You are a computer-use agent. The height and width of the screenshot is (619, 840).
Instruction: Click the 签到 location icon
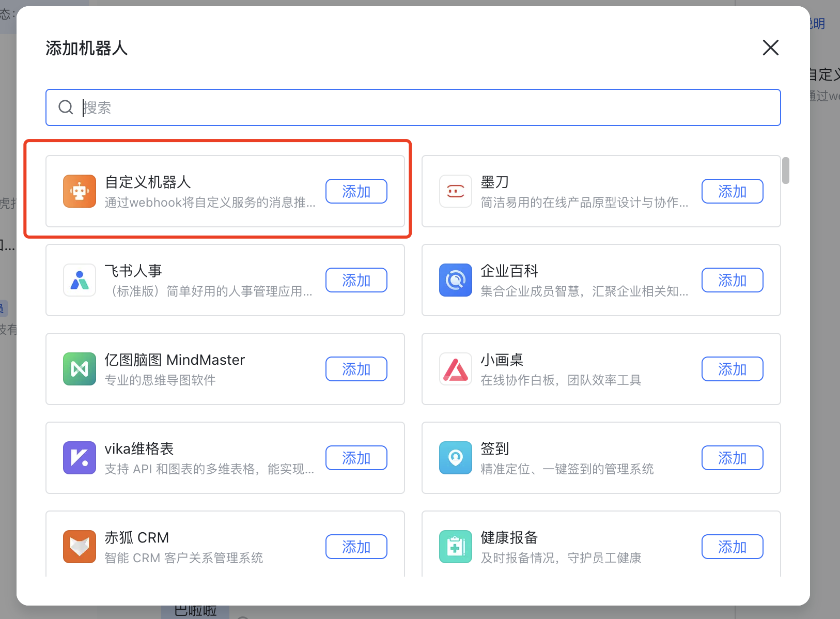pyautogui.click(x=456, y=458)
